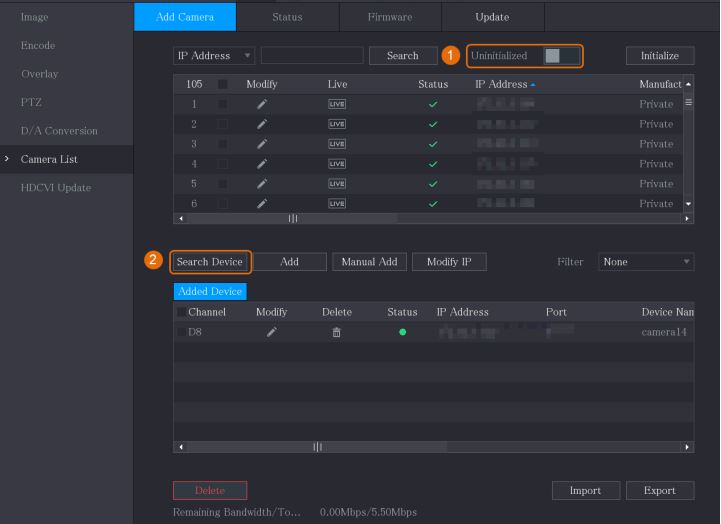The height and width of the screenshot is (524, 721).
Task: Sort by IP Address column arrow
Action: 533,85
